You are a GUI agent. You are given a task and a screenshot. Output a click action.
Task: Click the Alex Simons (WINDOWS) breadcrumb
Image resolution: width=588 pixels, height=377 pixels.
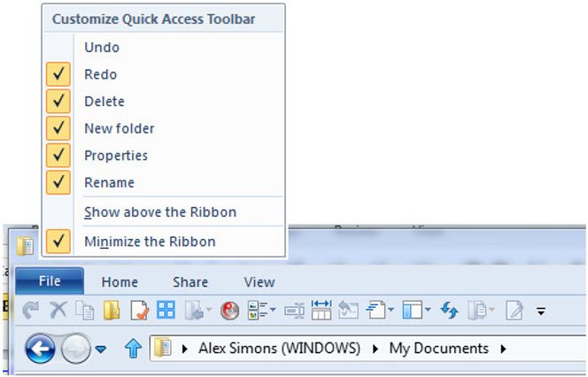pyautogui.click(x=279, y=349)
